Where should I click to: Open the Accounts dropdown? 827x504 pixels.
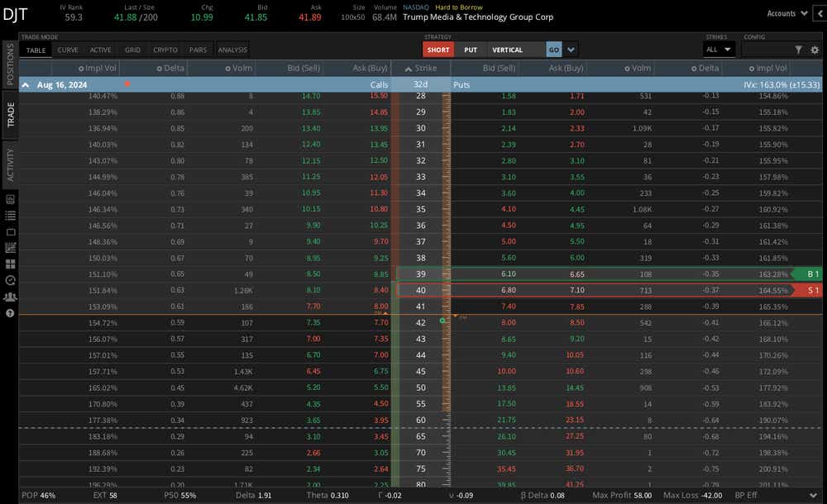pyautogui.click(x=786, y=13)
